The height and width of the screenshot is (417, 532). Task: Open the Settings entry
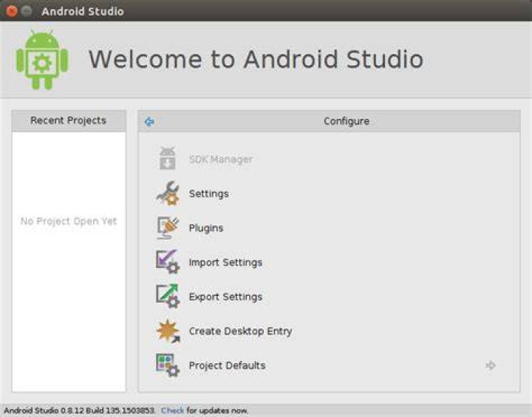coord(209,193)
